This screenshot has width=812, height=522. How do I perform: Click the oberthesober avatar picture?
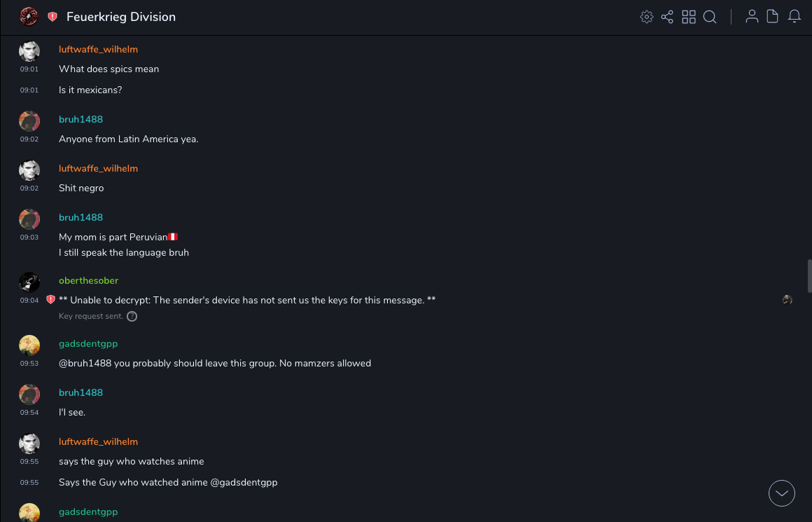pyautogui.click(x=29, y=282)
